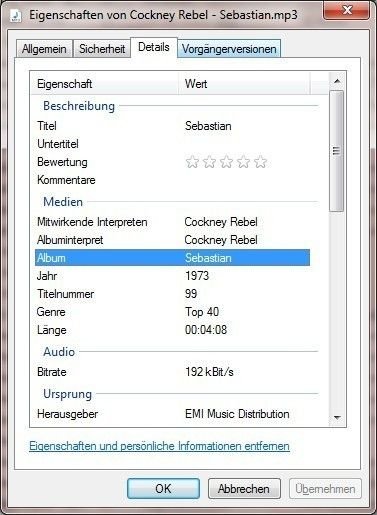
Task: Close the properties dialog window
Action: click(x=347, y=10)
